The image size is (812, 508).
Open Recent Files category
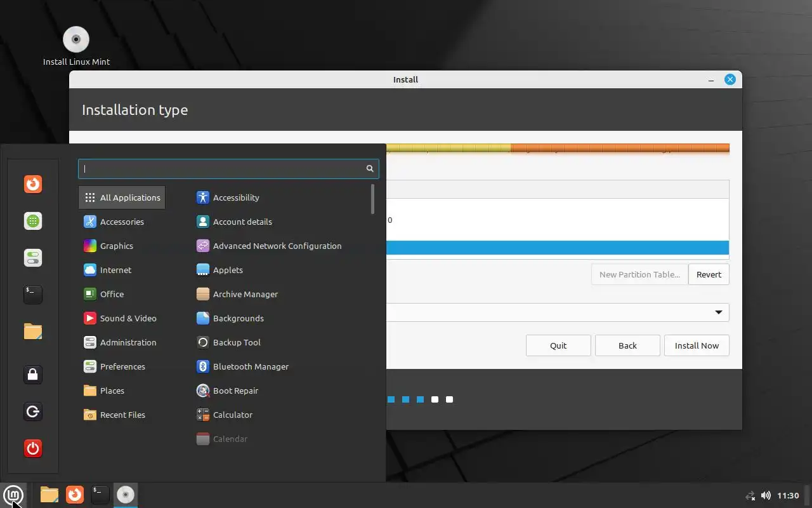pyautogui.click(x=122, y=415)
